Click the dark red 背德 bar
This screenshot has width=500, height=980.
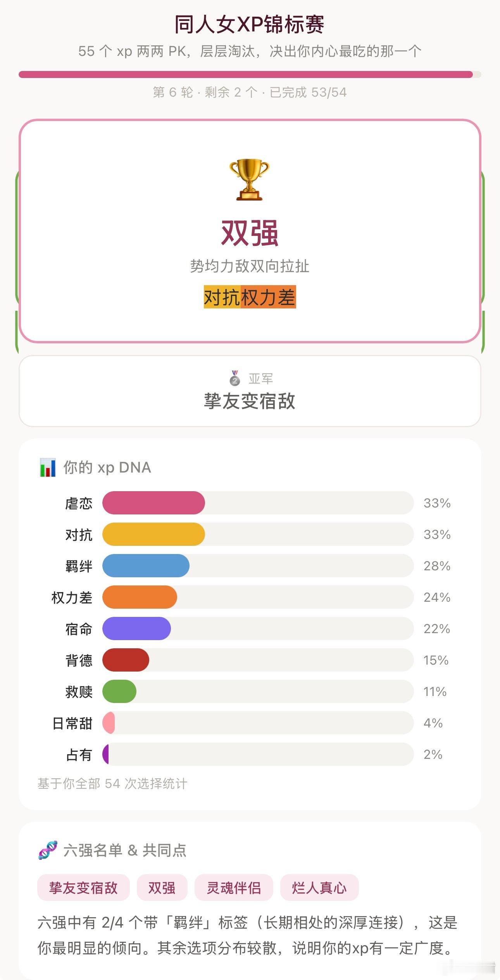pyautogui.click(x=126, y=660)
